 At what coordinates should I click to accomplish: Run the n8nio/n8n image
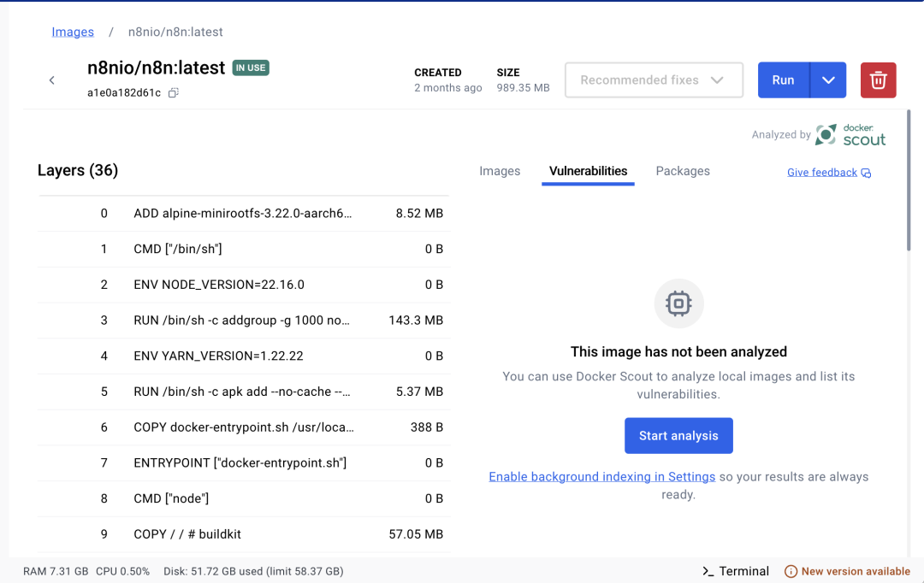coord(783,80)
